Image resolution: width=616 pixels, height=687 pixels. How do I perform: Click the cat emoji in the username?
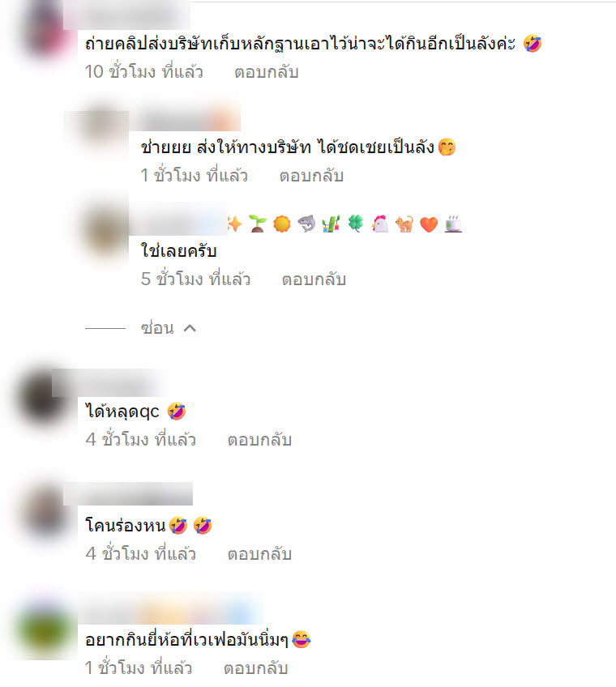(404, 224)
